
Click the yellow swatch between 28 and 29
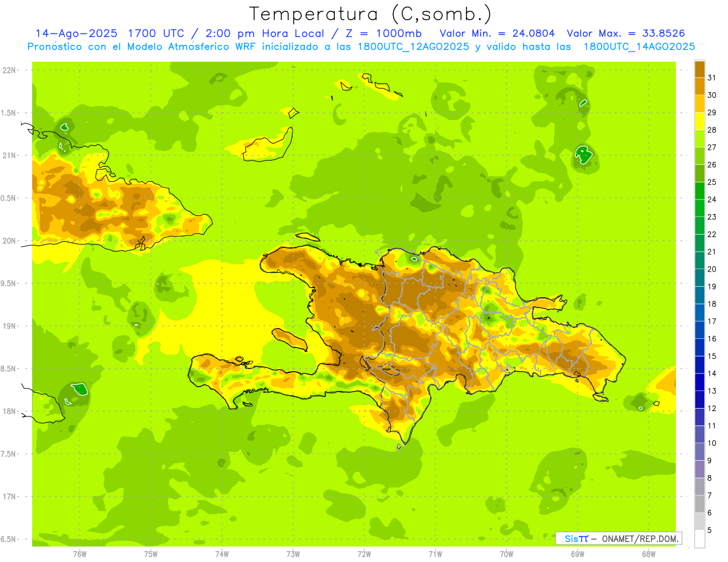[x=699, y=121]
